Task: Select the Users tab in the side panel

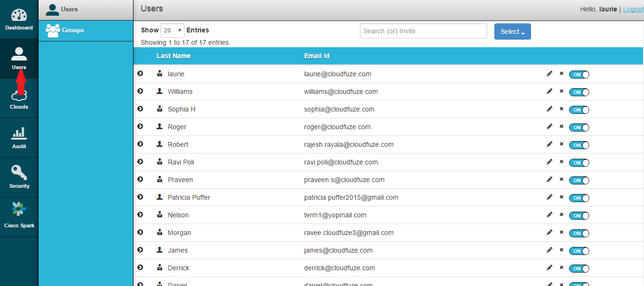Action: tap(86, 10)
